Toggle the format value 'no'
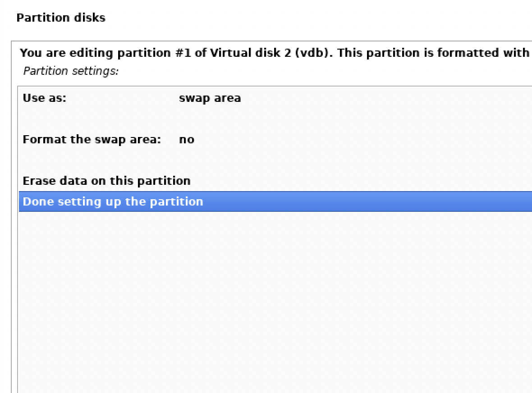The height and width of the screenshot is (393, 532). [187, 140]
